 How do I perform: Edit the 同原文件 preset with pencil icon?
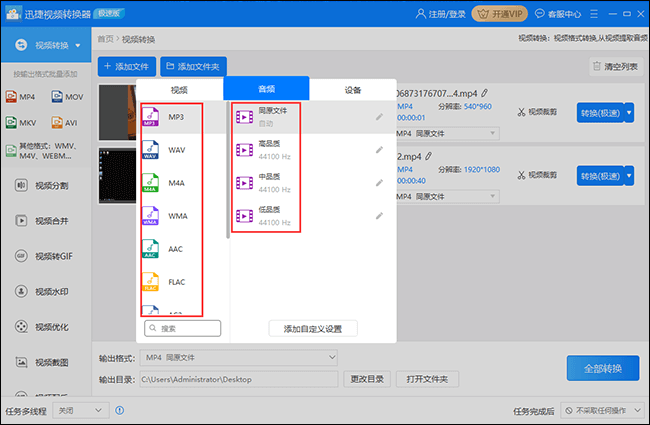[x=379, y=117]
